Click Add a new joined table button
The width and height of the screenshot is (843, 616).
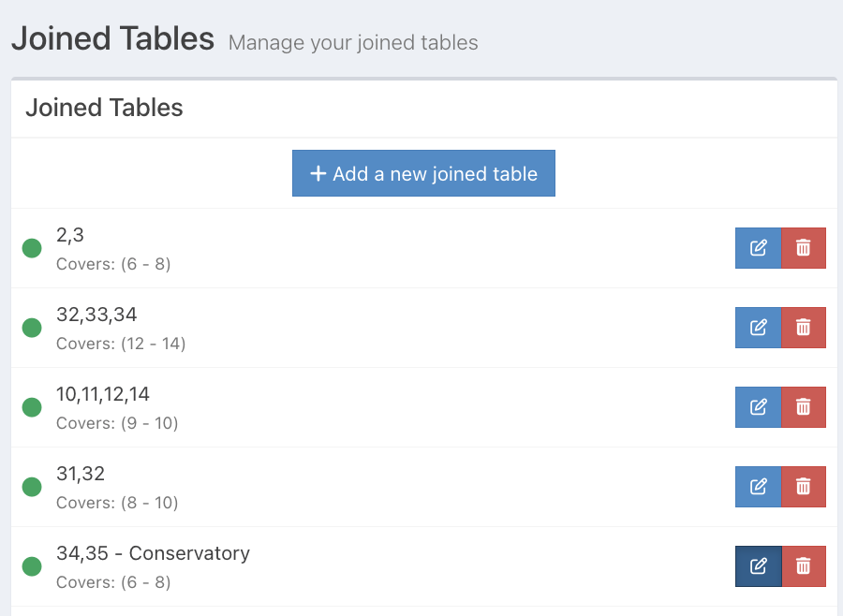(423, 173)
